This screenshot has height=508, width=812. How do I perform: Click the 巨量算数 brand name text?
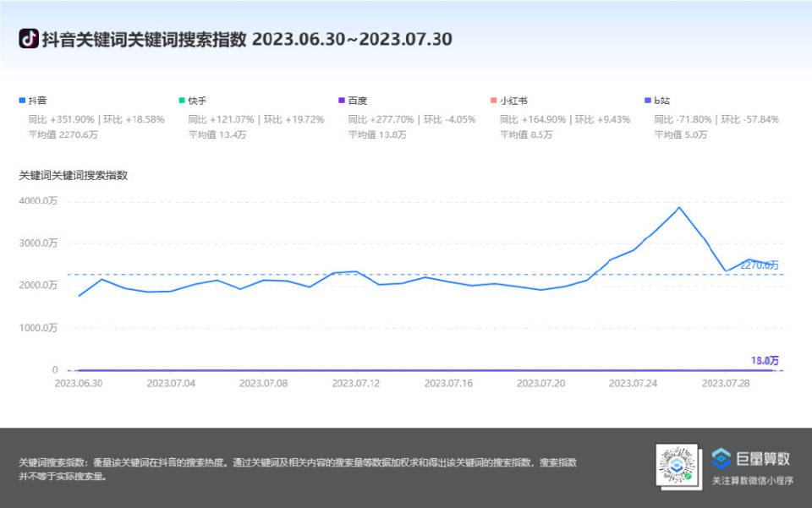[x=763, y=458]
